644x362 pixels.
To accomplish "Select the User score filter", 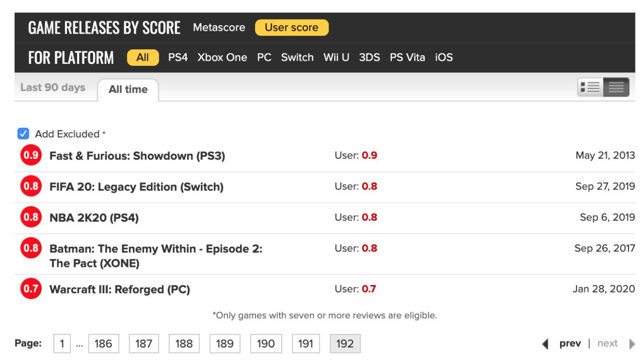I will click(x=292, y=28).
